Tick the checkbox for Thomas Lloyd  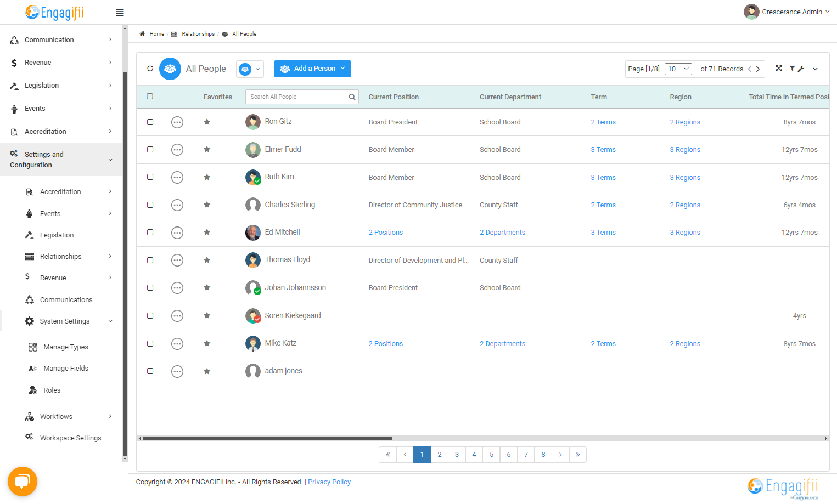coord(150,260)
